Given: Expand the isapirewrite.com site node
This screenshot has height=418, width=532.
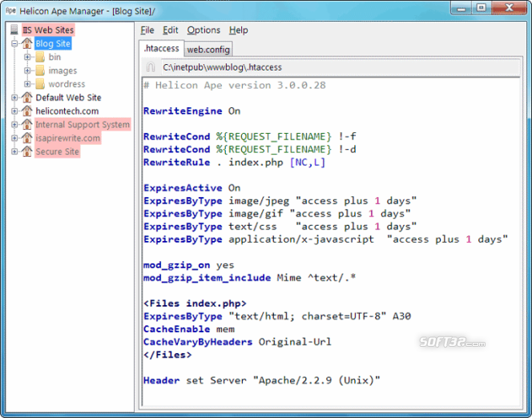Looking at the screenshot, I should [x=15, y=138].
